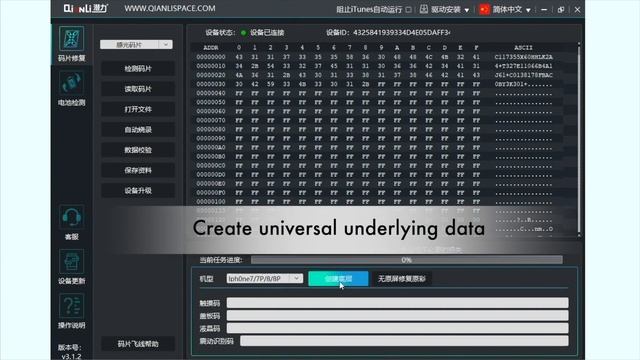Click the green device connection status indicator
This screenshot has height=360, width=640.
[x=244, y=33]
